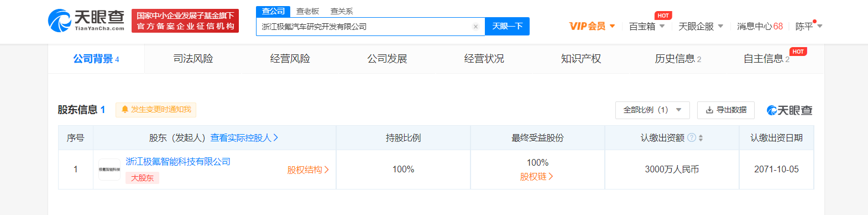
Task: Open the 全部比例 (1) filter dropdown
Action: [x=652, y=110]
